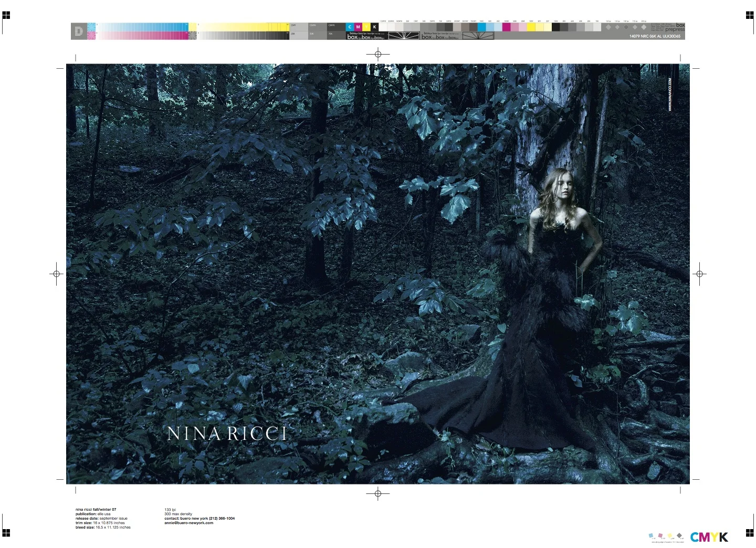Screen dimensions: 756x548
Task: Click the small color diamonds beside CMYK logo
Action: (x=666, y=536)
